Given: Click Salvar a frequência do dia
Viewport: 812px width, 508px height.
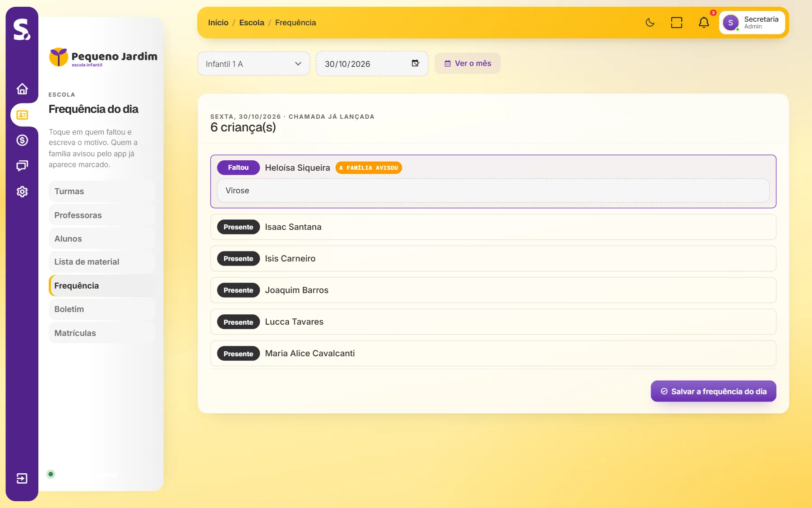Looking at the screenshot, I should coord(713,391).
